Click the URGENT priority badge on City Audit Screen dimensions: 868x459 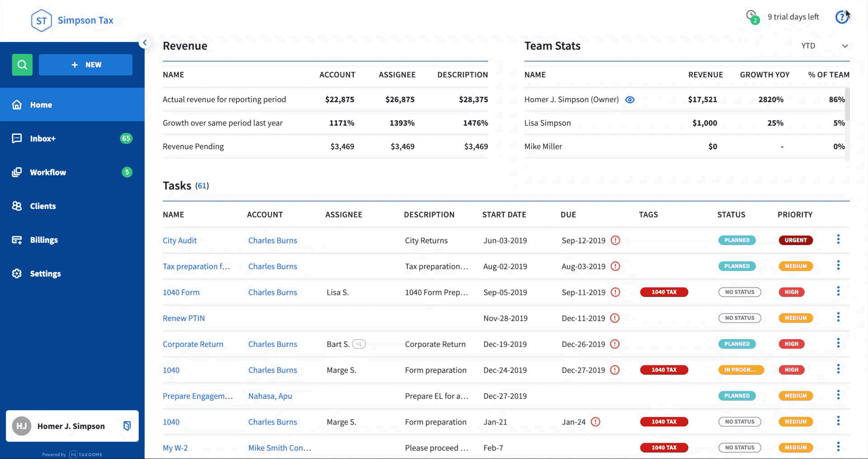pyautogui.click(x=796, y=240)
